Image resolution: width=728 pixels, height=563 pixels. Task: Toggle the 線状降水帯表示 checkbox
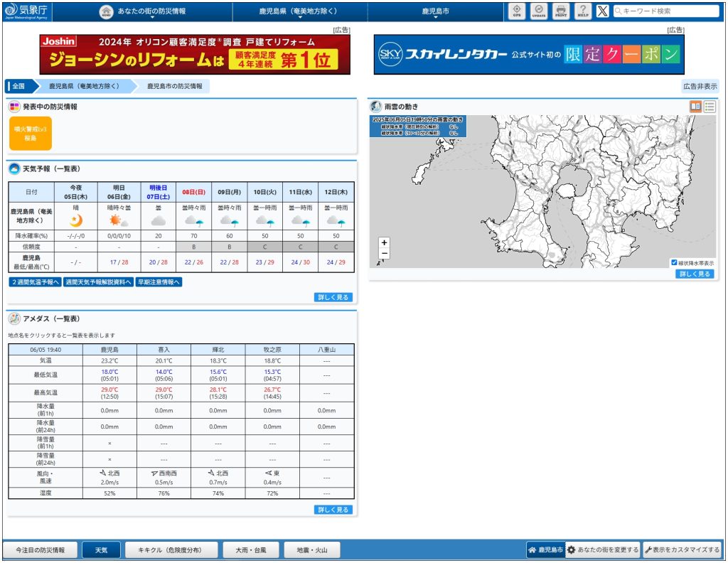[x=674, y=262]
